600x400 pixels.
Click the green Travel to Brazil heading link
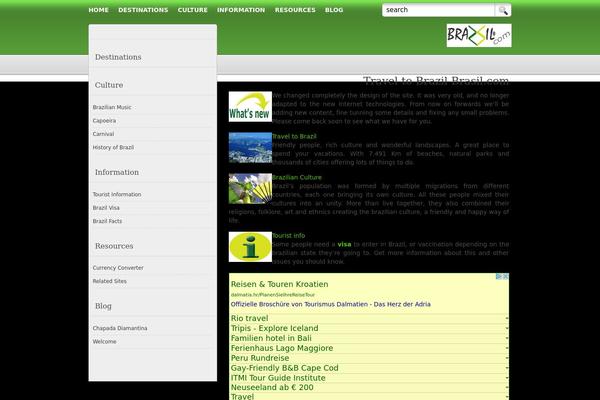coord(294,136)
